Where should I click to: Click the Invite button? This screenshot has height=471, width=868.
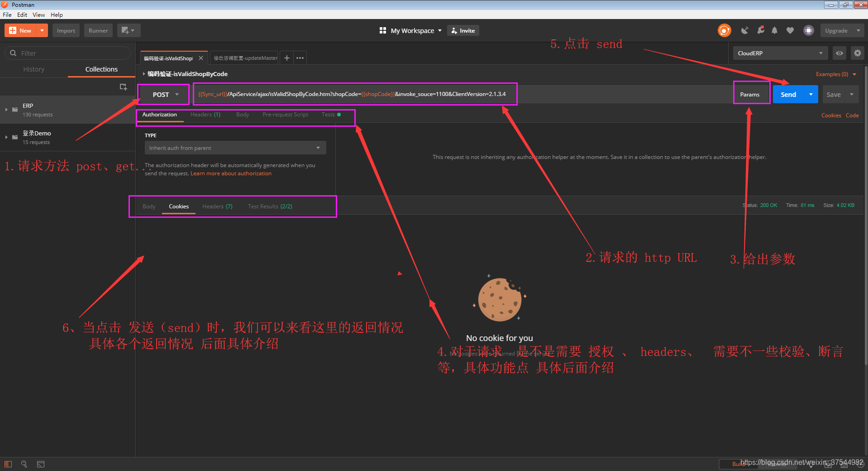(463, 30)
